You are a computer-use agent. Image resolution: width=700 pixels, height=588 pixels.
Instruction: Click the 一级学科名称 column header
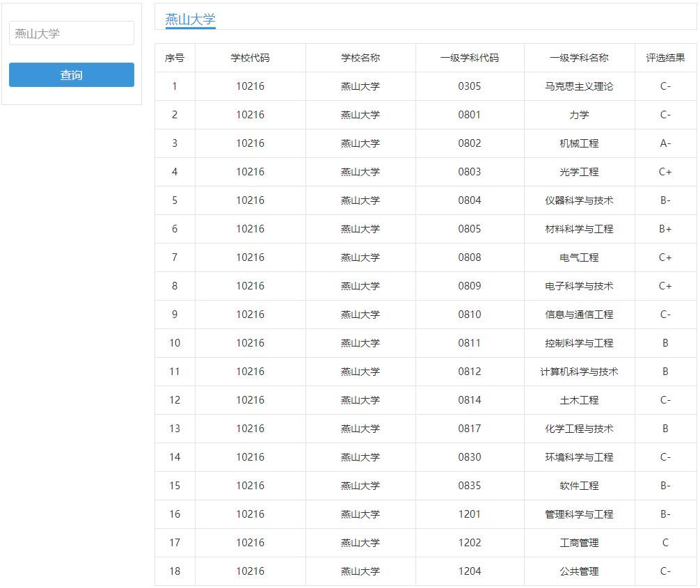[x=579, y=58]
